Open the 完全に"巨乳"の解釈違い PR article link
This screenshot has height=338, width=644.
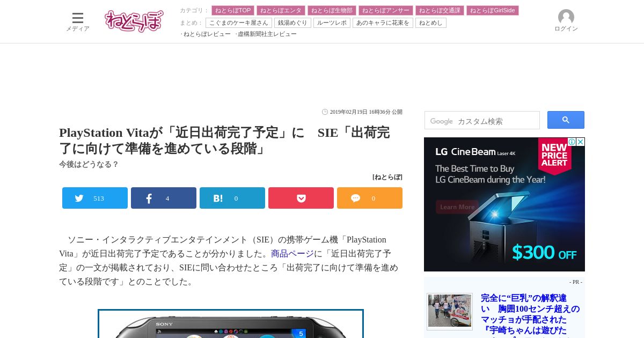530,314
